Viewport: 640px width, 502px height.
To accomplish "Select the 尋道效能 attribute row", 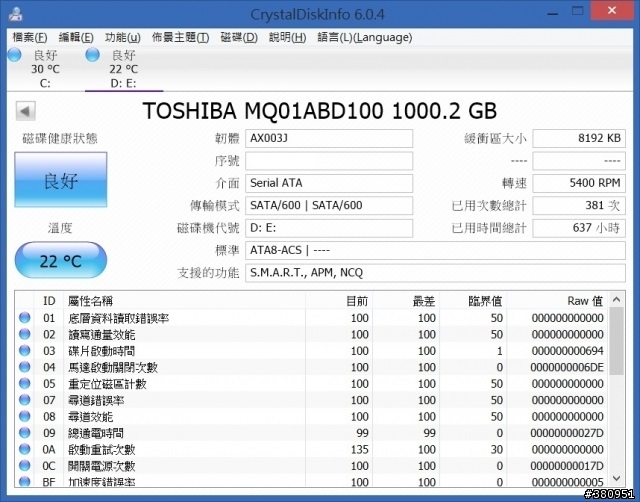I will pos(312,416).
